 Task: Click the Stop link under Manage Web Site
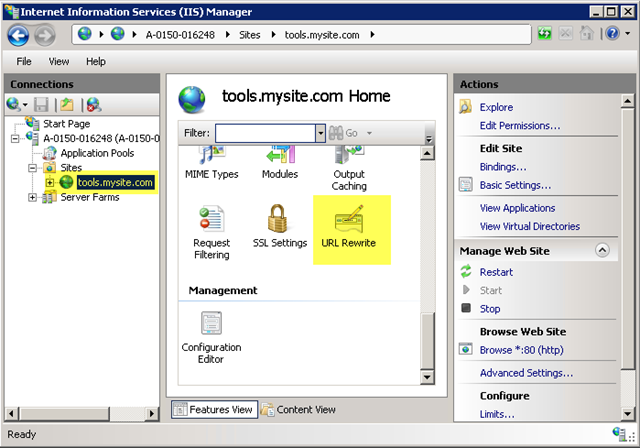(x=490, y=309)
